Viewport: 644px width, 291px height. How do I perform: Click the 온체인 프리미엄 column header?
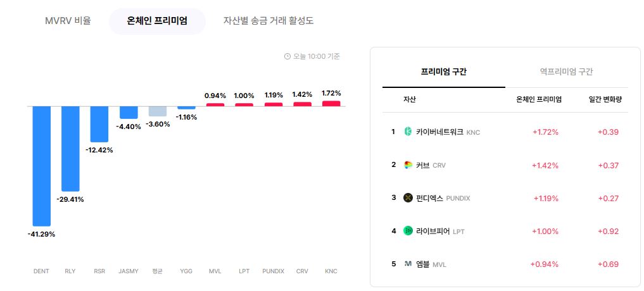539,99
